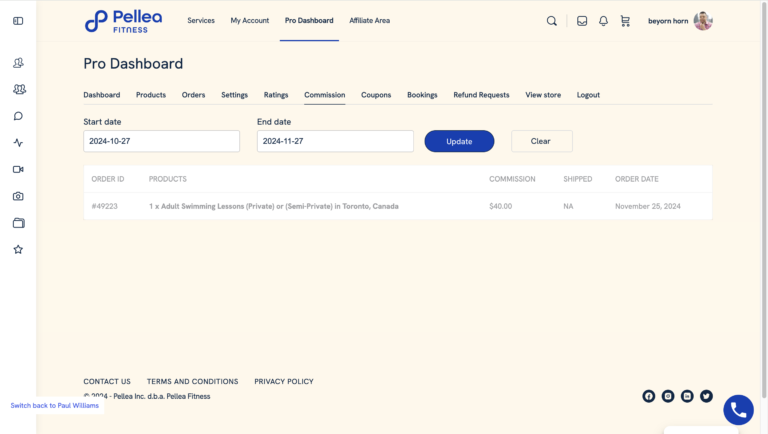
Task: Click the Update button
Action: tap(459, 141)
